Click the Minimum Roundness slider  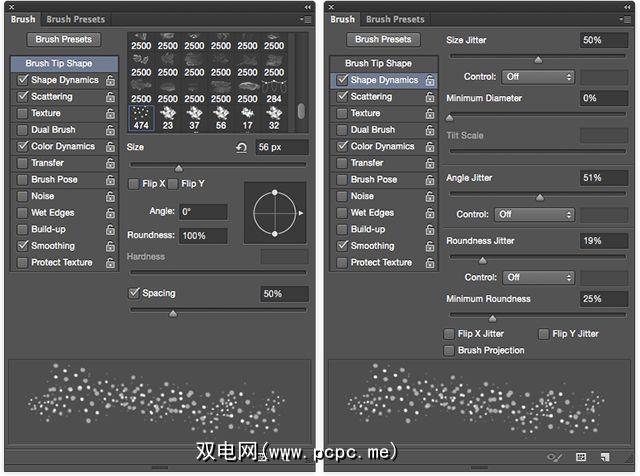[538, 315]
